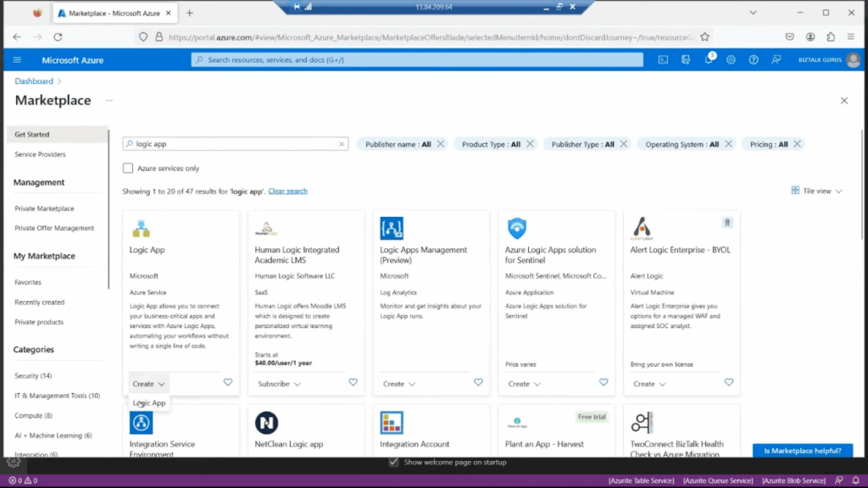This screenshot has width=868, height=488.
Task: Close the Marketplace blade
Action: point(844,101)
